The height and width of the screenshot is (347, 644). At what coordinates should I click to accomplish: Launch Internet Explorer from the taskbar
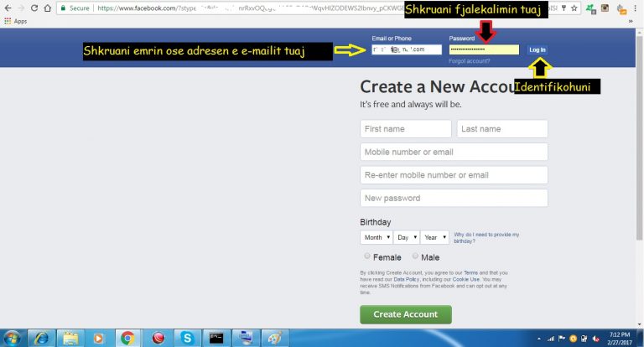(x=41, y=338)
